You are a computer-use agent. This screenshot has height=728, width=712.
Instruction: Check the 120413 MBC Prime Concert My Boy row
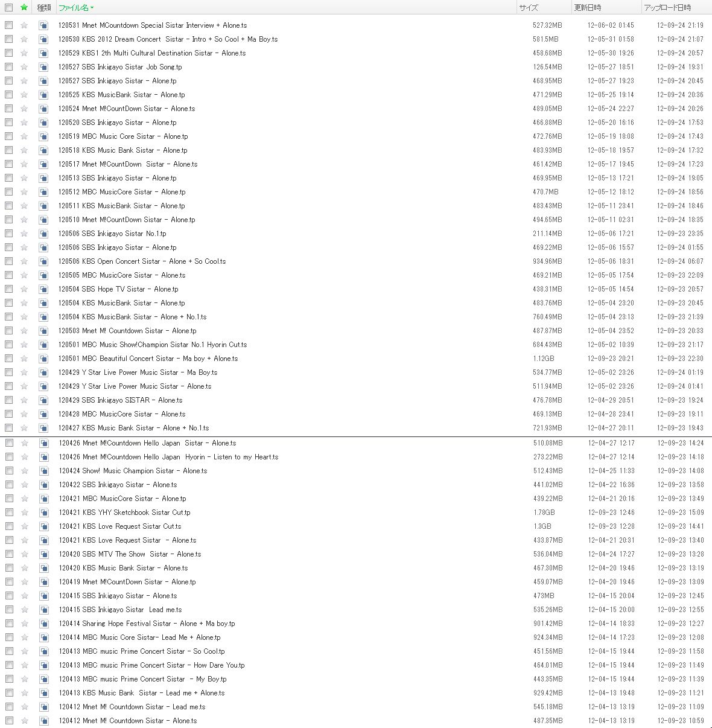pos(8,679)
